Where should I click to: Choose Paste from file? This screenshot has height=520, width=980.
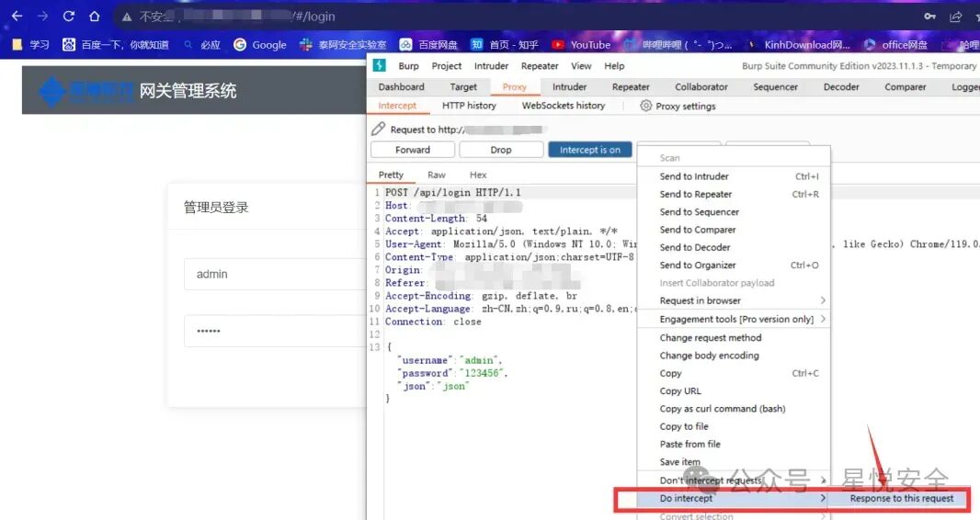[734, 444]
